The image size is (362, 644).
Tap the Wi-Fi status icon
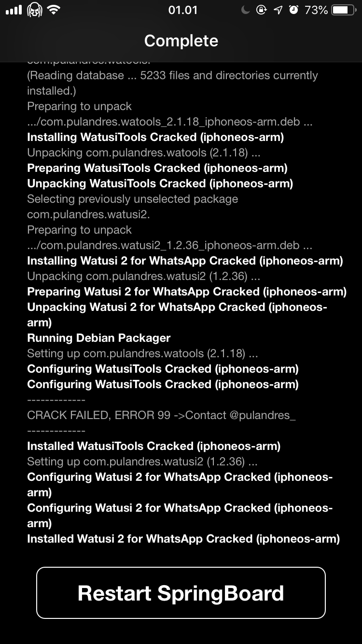point(54,10)
